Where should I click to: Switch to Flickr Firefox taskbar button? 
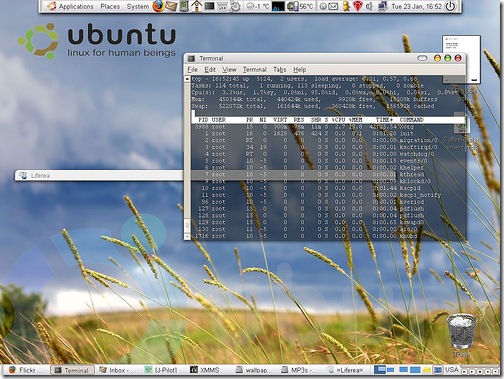tap(26, 370)
